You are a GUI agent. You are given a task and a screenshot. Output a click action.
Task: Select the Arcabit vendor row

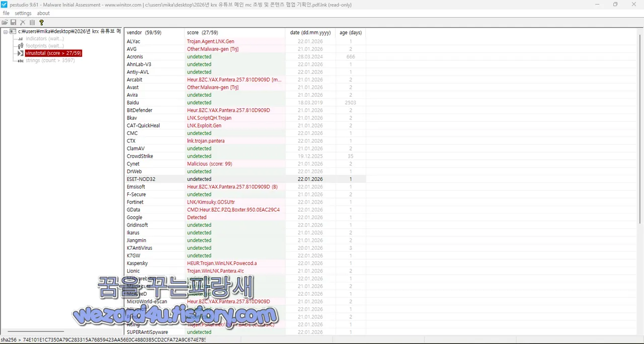pos(245,80)
